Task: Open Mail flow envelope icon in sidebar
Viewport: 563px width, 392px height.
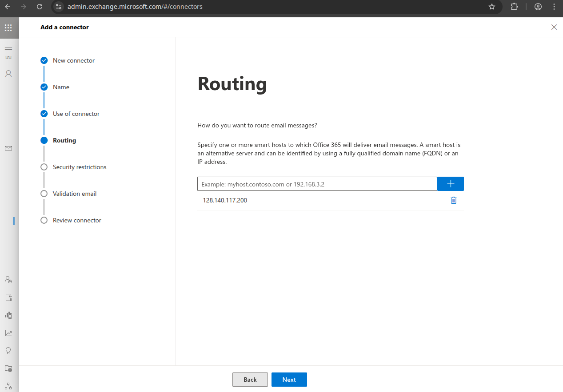Action: click(x=8, y=148)
